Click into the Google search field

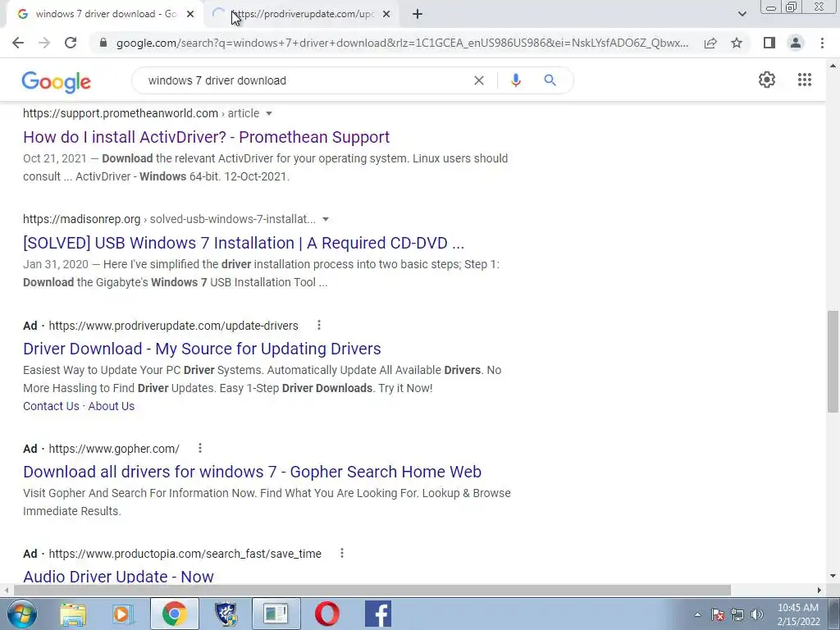pyautogui.click(x=305, y=80)
